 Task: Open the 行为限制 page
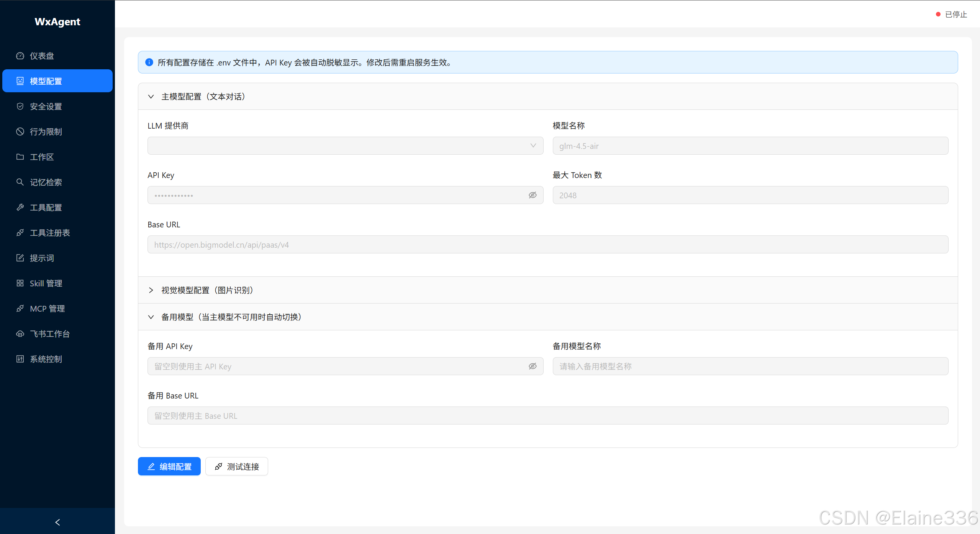[x=57, y=132]
